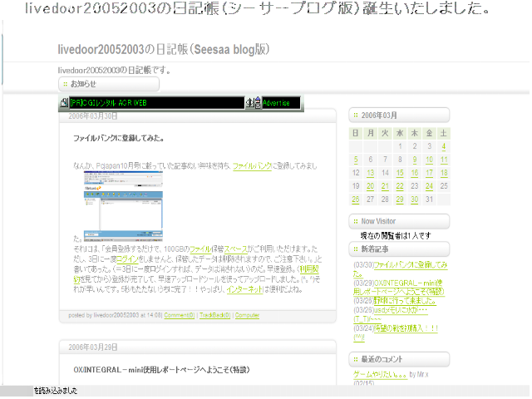Select day 15 in the calendar

point(400,173)
